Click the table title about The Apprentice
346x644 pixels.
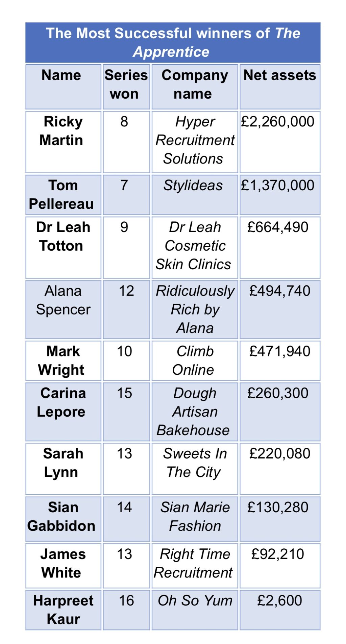click(173, 43)
